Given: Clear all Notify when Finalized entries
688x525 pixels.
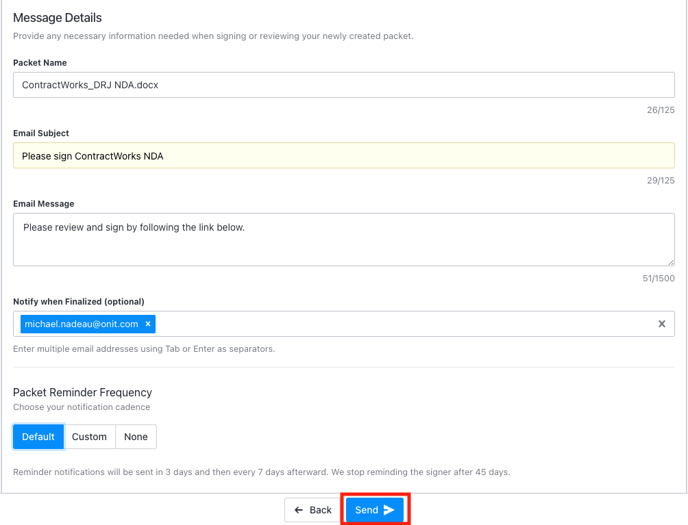Looking at the screenshot, I should click(662, 324).
